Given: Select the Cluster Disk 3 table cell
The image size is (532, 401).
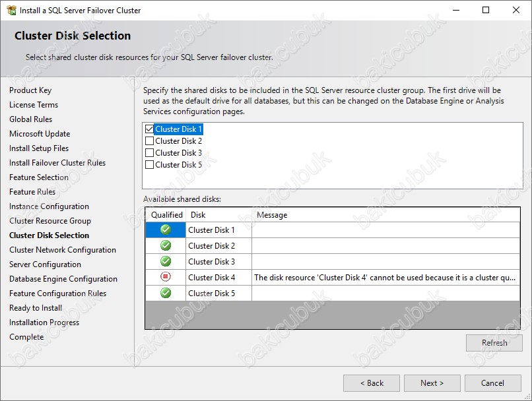Looking at the screenshot, I should (219, 262).
